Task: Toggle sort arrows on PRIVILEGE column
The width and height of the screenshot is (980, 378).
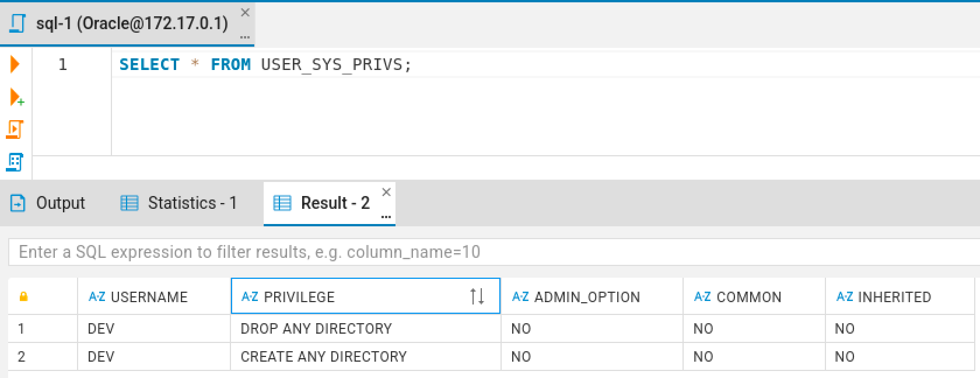Action: (477, 297)
